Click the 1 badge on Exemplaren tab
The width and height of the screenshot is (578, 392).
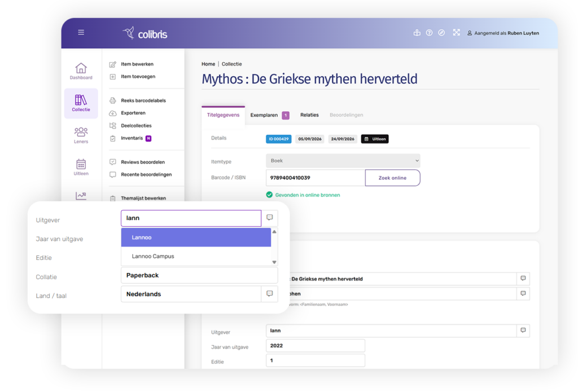[x=285, y=115]
